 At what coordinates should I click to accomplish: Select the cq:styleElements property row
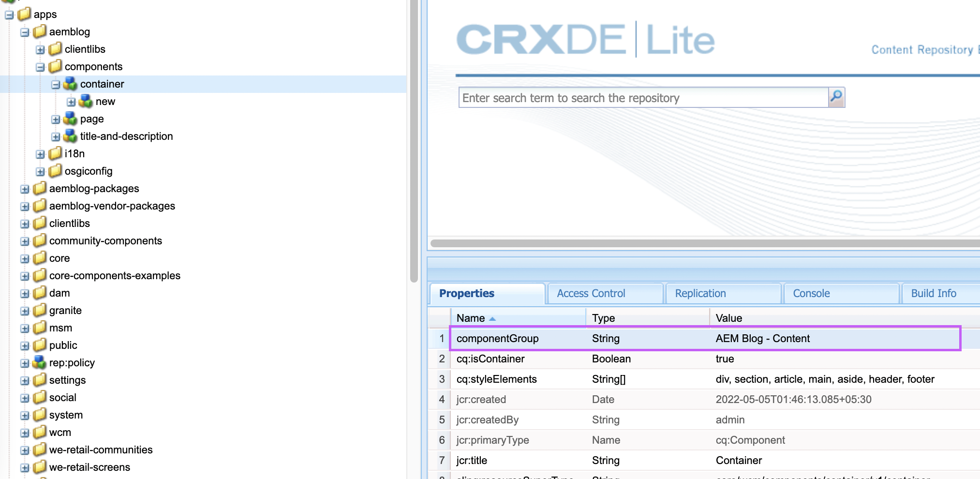coord(704,379)
